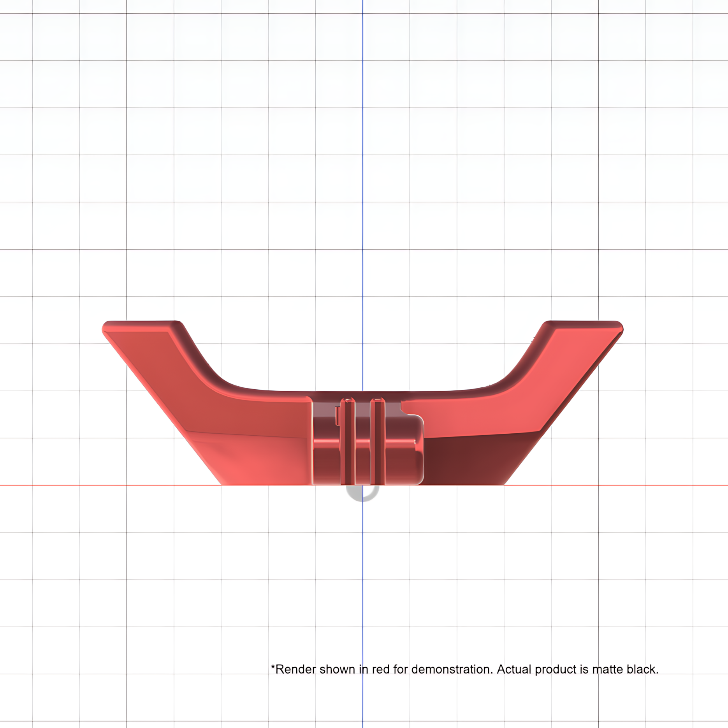Screen dimensions: 728x728
Task: Click the text "*Render shown in red for demonstration. Actual product is matte black."
Action: (464, 669)
